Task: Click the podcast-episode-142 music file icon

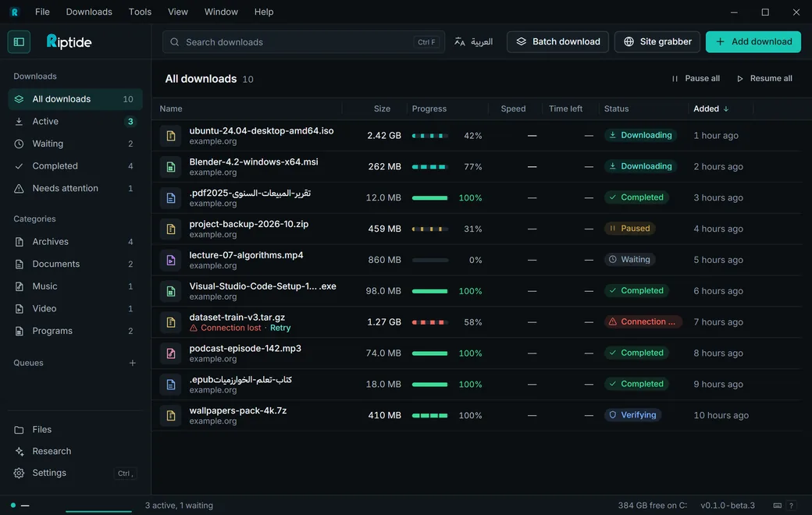Action: [x=170, y=353]
